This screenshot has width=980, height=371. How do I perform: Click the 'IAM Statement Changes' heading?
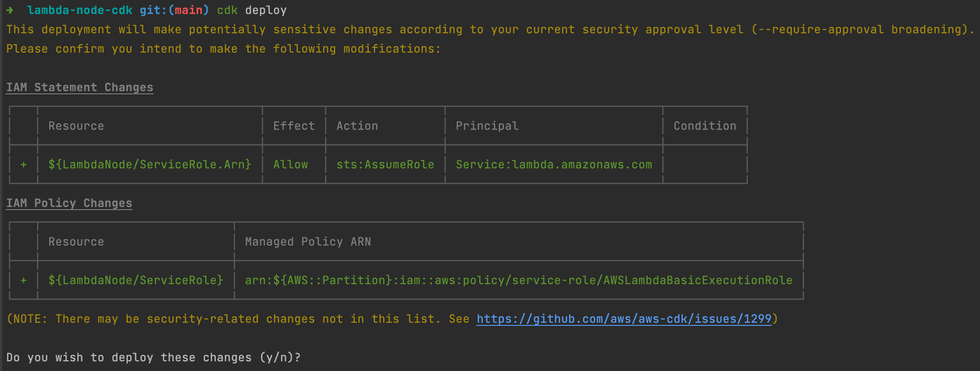[x=80, y=87]
